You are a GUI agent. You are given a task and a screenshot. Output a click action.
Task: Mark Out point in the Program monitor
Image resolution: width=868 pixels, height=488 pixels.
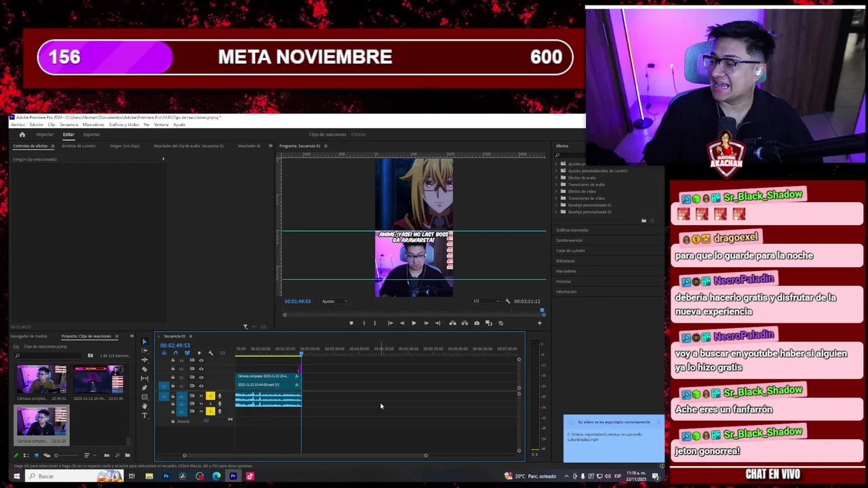click(x=374, y=323)
